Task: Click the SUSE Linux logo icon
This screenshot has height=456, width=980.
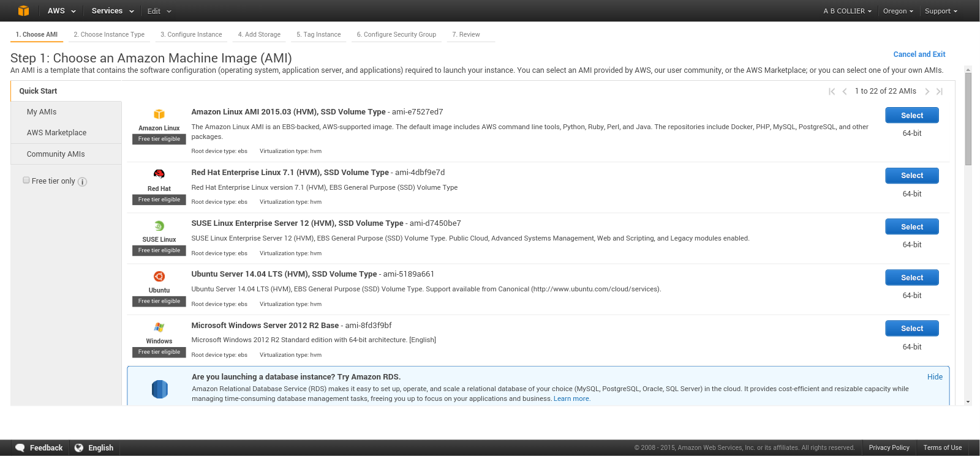Action: (x=159, y=226)
